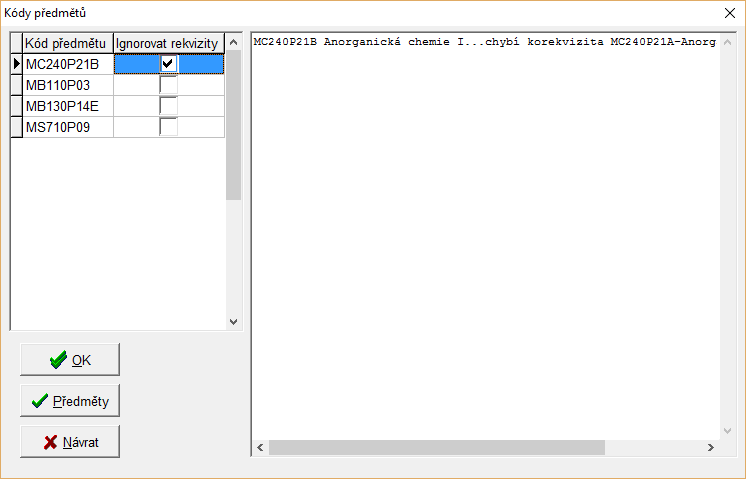Uncheck Ignorovat rekvizity for MC240P21B

168,64
